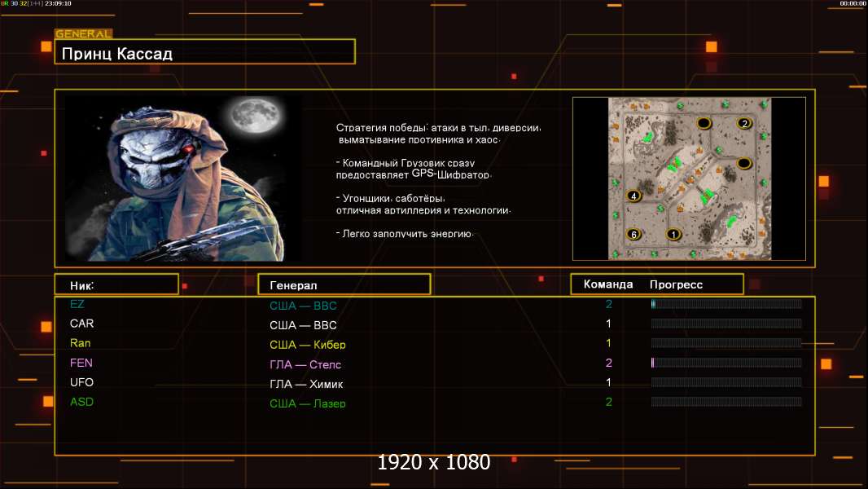Click EZ player's progress bar

click(x=726, y=303)
